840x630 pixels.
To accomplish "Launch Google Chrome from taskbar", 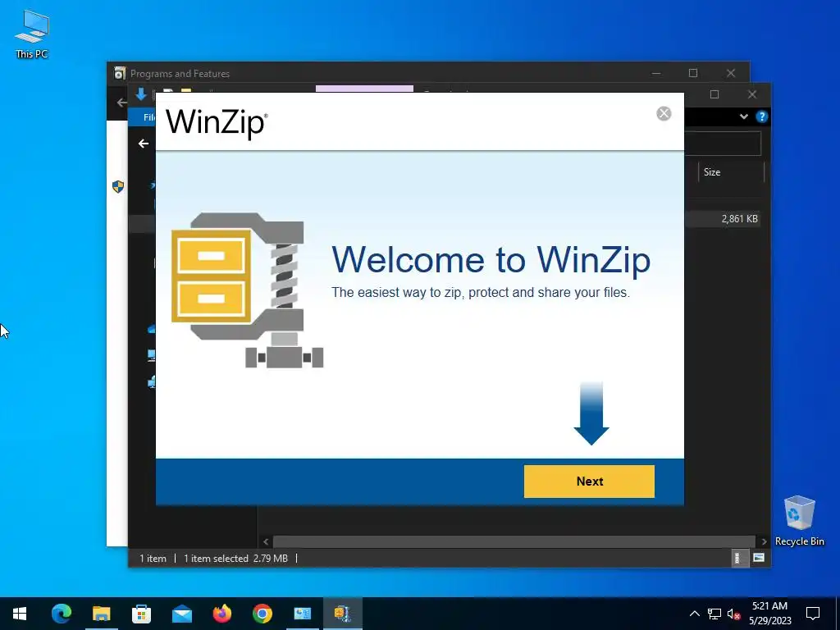I will click(262, 614).
